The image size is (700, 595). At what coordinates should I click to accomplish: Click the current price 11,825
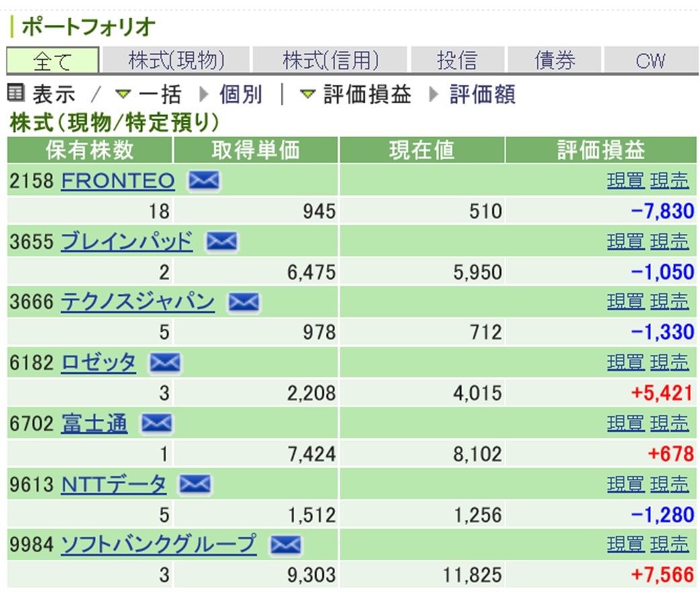click(x=472, y=575)
